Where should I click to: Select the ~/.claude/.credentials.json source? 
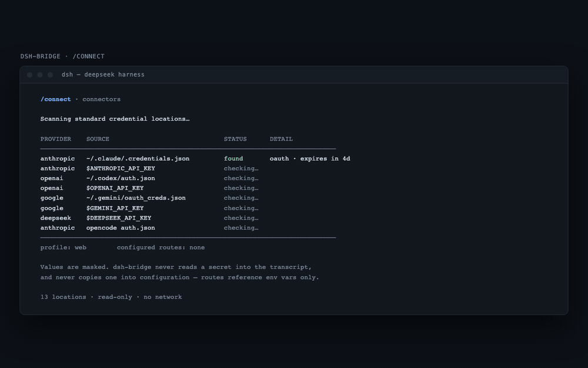138,158
